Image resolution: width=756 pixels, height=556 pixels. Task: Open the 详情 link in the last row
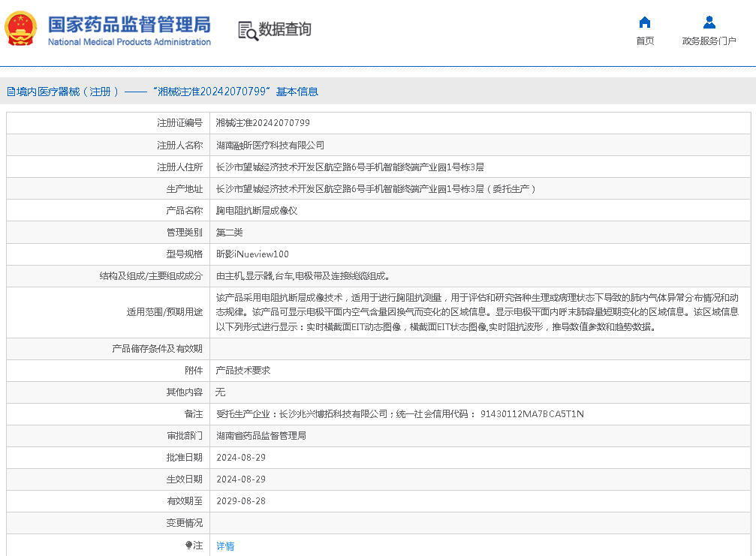[x=225, y=546]
